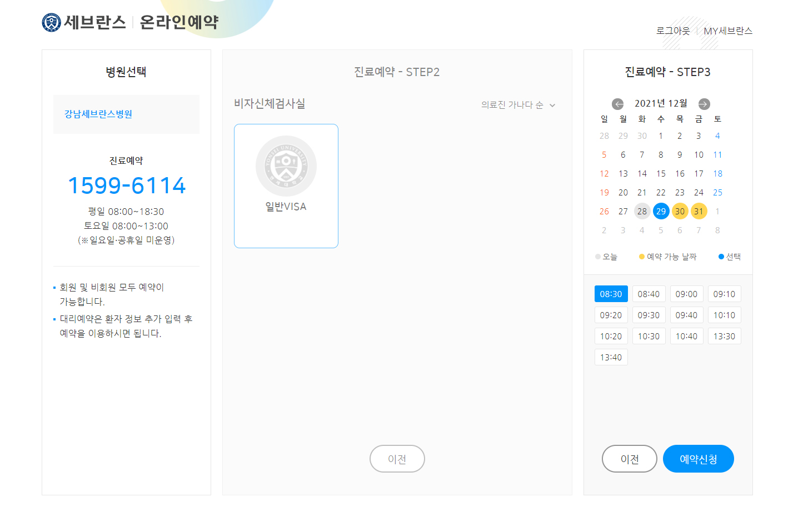Click calendar date 15
Screen dimensions: 788x532
pyautogui.click(x=661, y=173)
